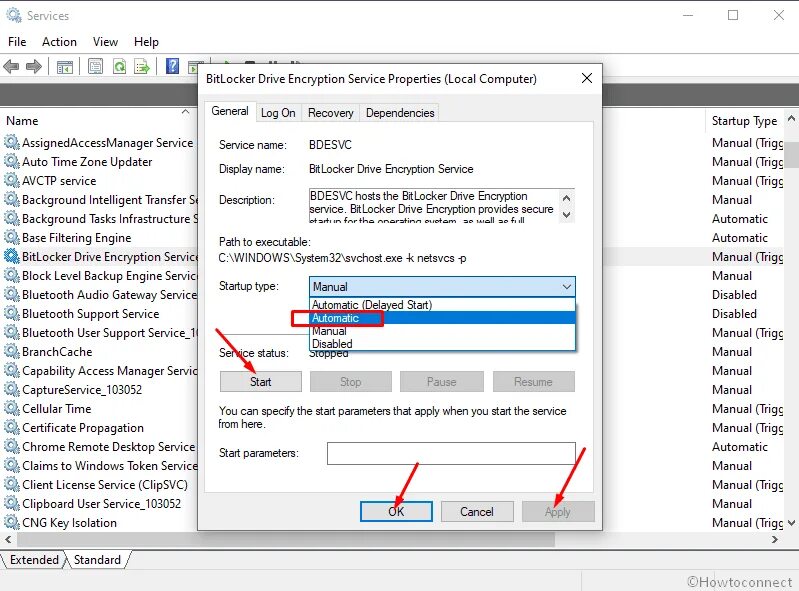Switch to Extended view tab
The height and width of the screenshot is (591, 799).
click(x=34, y=560)
